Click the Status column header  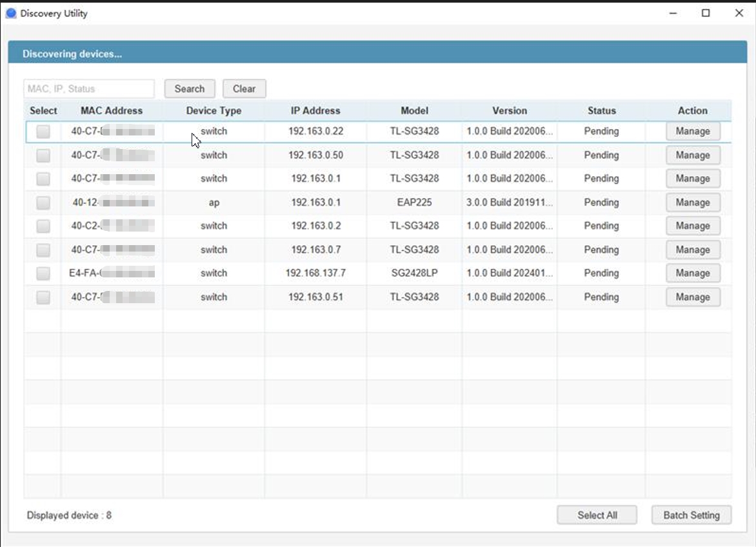[x=601, y=111]
